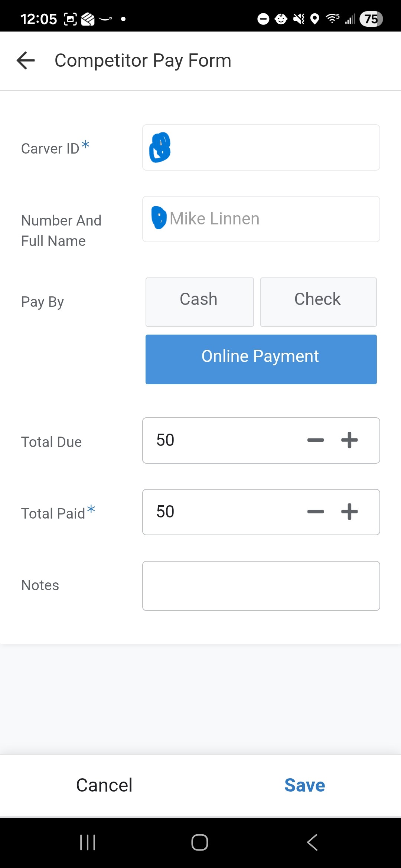Tap the plus icon beside Total Due

(349, 440)
